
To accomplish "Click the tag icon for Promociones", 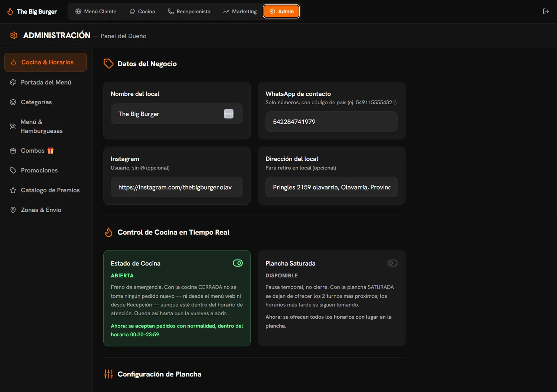I will (13, 170).
